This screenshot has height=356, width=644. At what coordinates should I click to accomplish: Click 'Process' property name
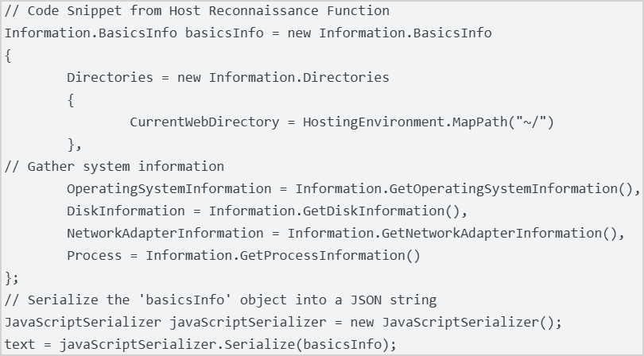[95, 256]
